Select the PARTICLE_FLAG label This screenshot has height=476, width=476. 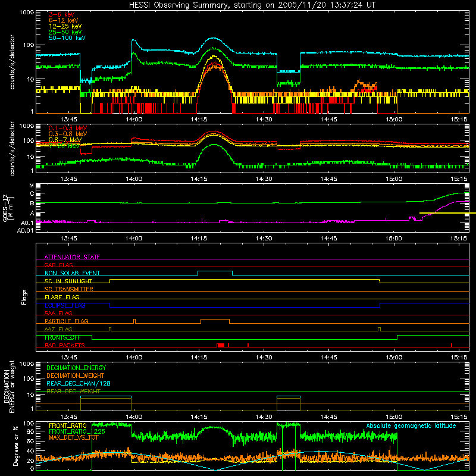point(67,321)
